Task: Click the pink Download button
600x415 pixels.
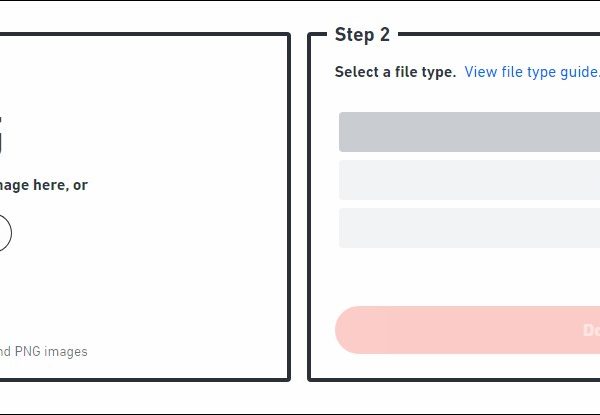Action: (469, 330)
